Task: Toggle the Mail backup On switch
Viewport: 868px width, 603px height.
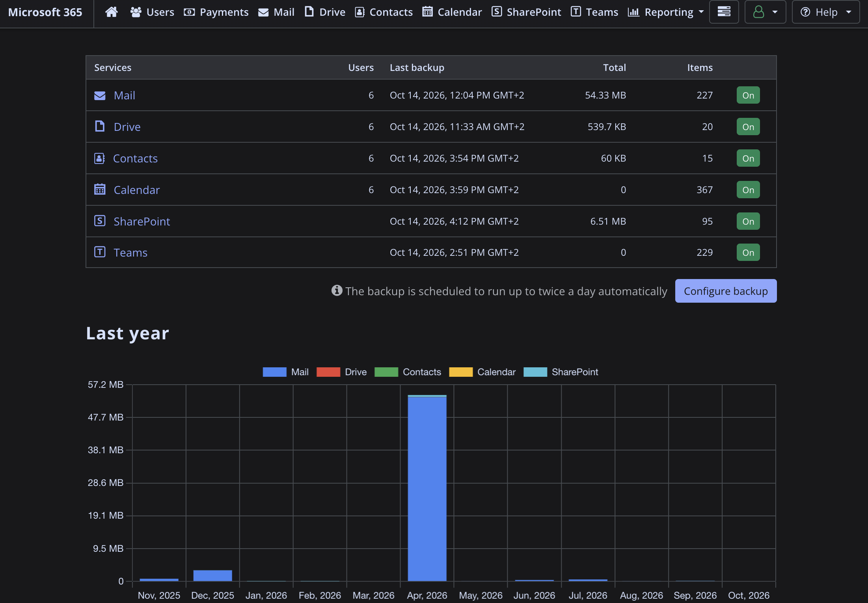Action: 748,95
